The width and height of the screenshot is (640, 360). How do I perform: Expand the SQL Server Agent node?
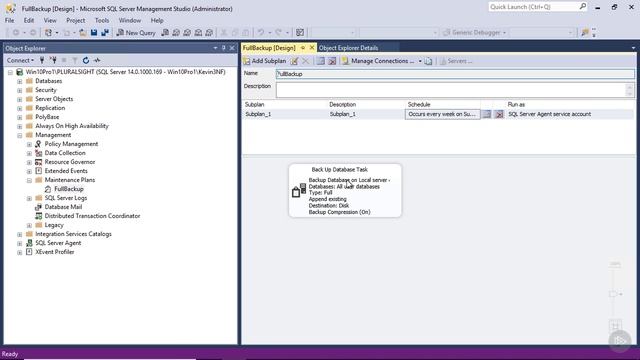click(20, 243)
